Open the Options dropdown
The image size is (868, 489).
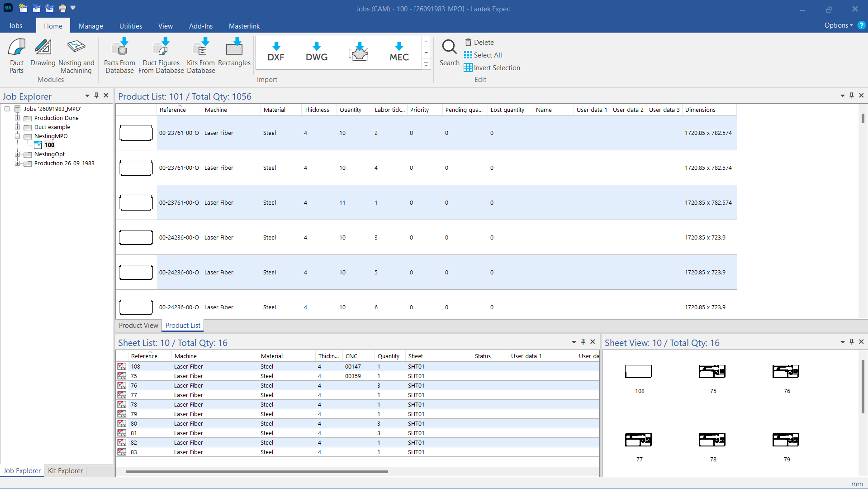(838, 25)
